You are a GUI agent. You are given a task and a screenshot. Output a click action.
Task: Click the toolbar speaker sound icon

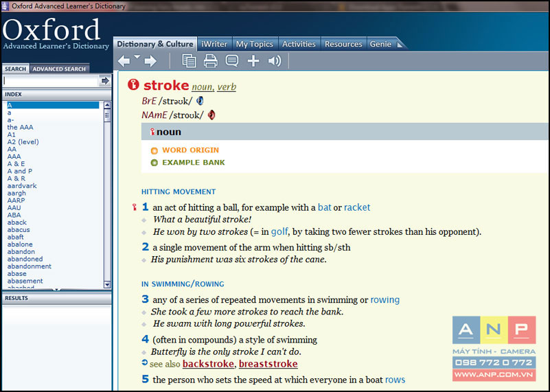pos(274,61)
